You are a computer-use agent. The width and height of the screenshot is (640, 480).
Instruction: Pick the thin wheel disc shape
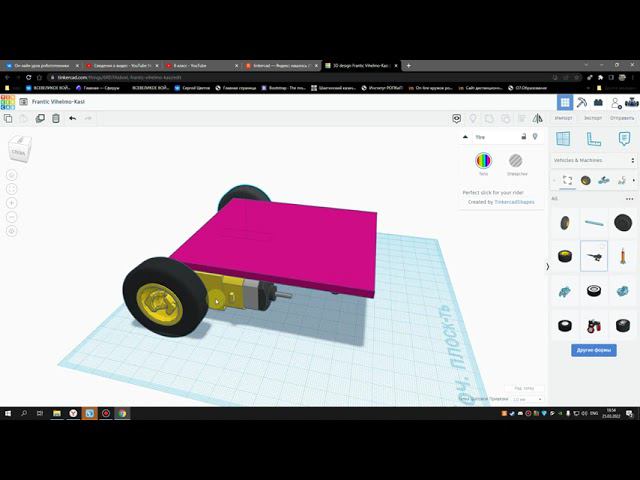[x=565, y=223]
